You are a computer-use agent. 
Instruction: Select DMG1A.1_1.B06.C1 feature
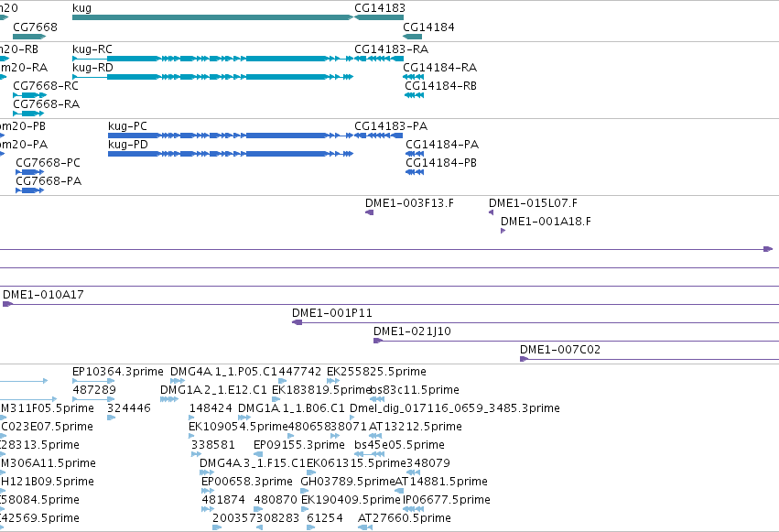point(244,418)
